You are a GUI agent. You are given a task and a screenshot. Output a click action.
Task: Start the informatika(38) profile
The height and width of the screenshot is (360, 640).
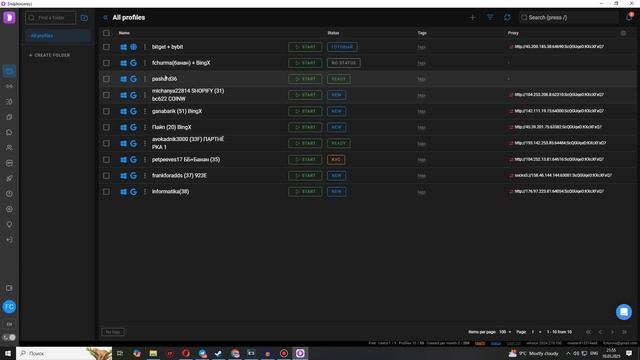click(305, 191)
